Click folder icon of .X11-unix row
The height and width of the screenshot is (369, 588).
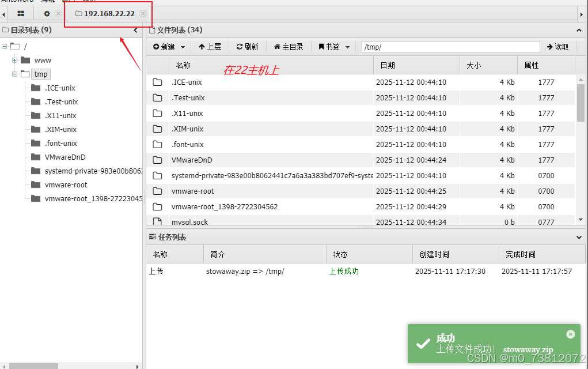(x=157, y=114)
